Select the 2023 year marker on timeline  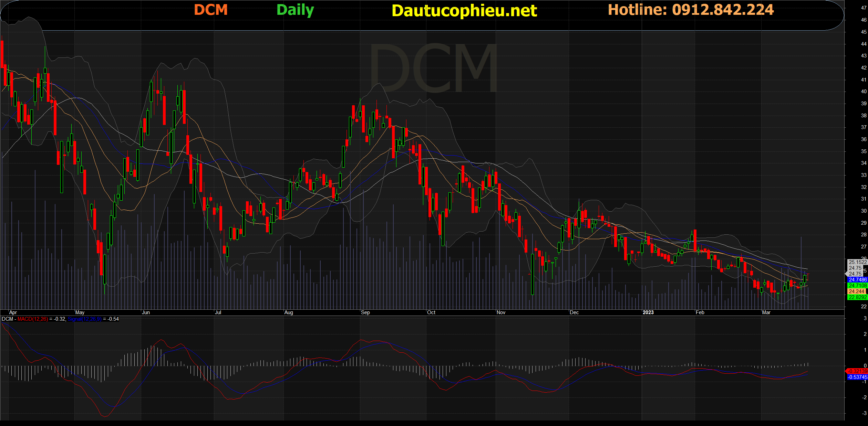648,312
